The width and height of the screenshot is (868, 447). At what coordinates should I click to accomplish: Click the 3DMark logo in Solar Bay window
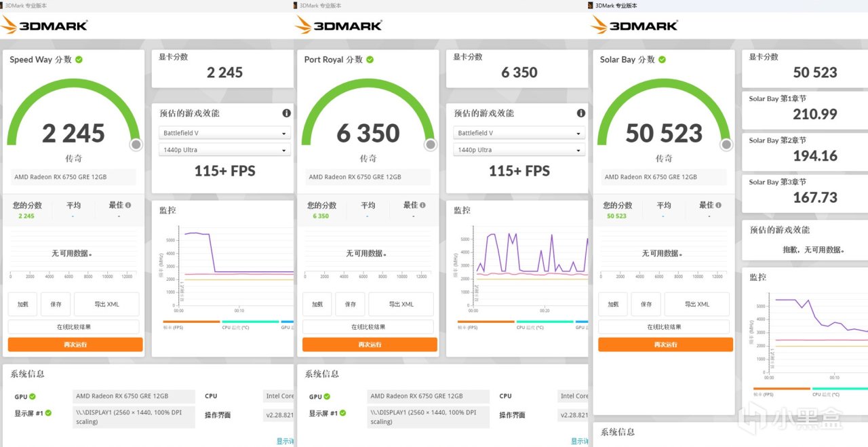(x=634, y=25)
